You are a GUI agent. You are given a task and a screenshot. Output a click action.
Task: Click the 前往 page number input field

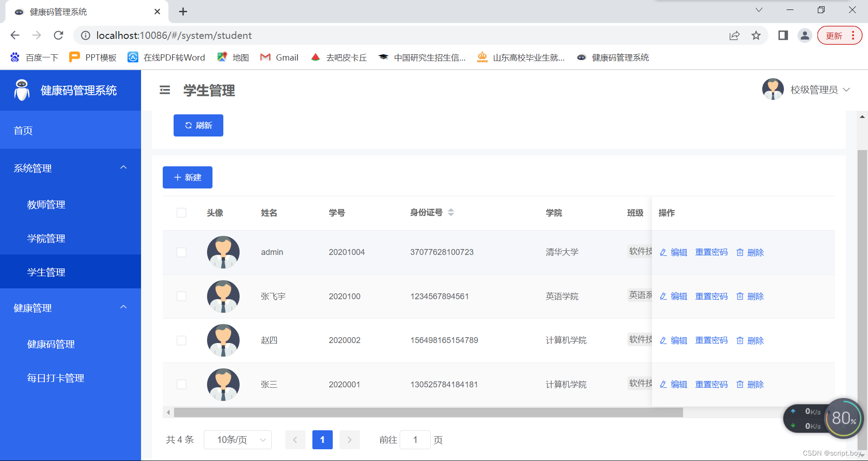click(x=415, y=440)
